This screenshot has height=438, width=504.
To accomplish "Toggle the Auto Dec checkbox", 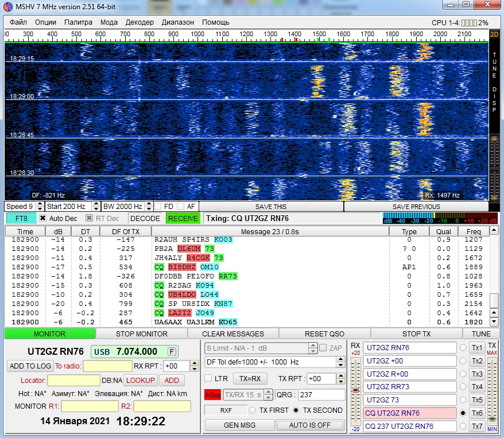I will pos(42,218).
